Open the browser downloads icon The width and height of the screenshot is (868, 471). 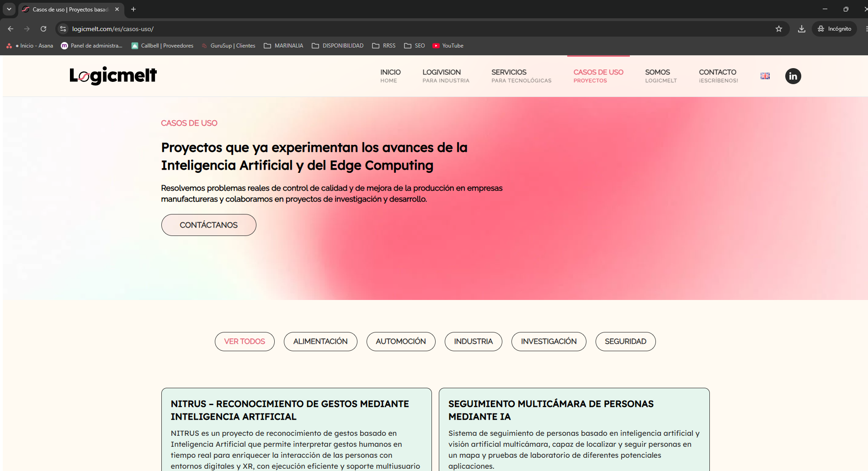[x=802, y=29]
